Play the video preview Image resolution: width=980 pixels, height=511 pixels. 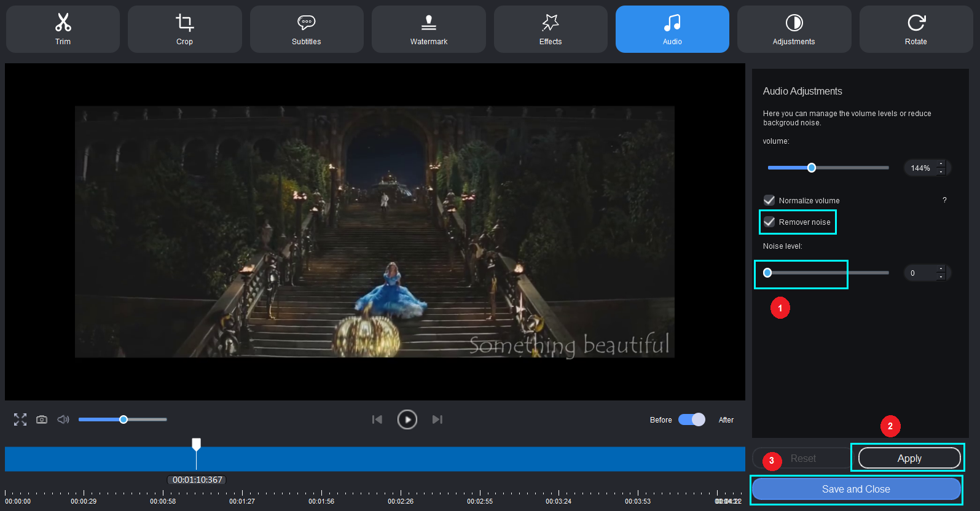(407, 419)
